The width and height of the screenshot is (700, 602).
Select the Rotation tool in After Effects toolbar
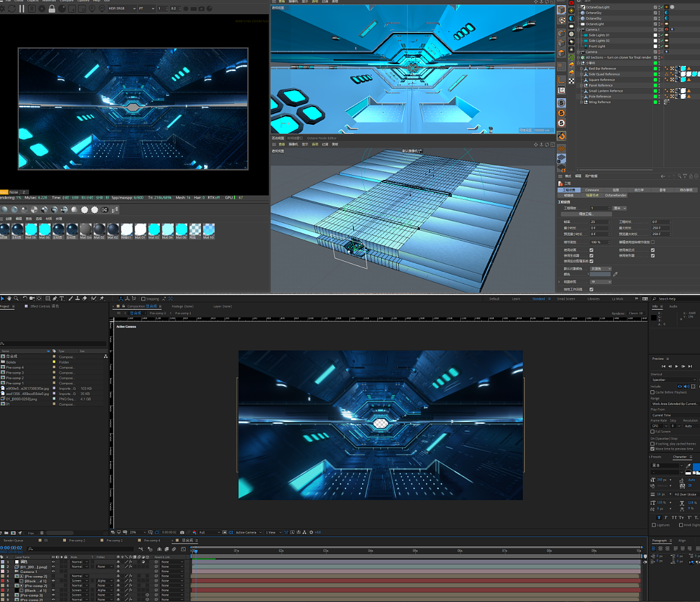coord(25,298)
